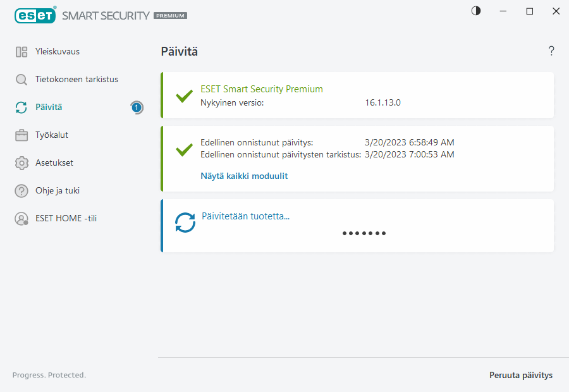The image size is (569, 392).
Task: Click the Asetukset gear icon
Action: 21,163
